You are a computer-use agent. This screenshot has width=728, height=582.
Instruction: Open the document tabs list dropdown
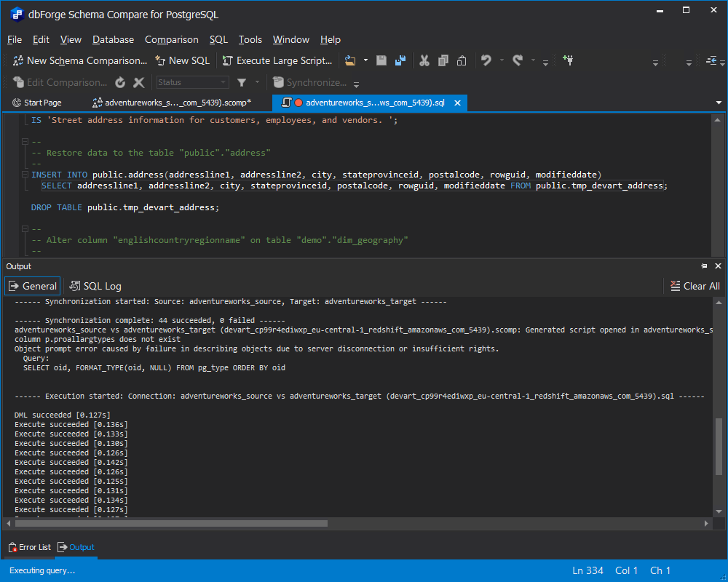click(719, 103)
